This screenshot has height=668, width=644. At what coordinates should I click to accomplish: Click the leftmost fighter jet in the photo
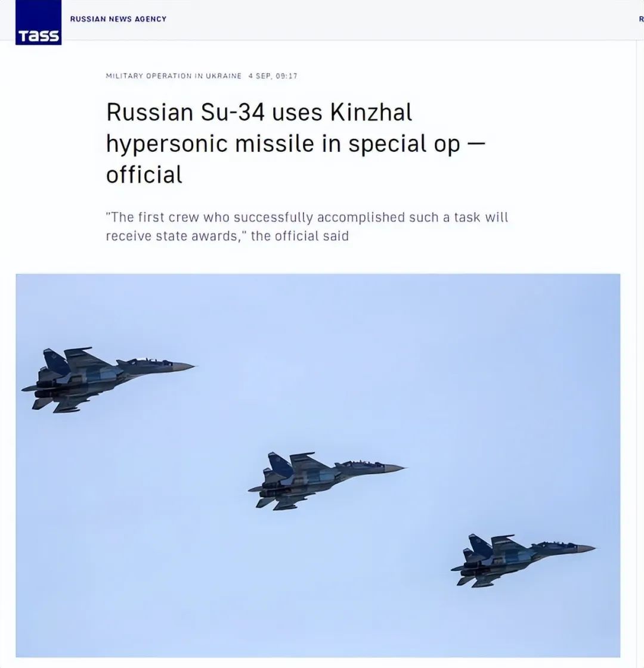point(109,379)
